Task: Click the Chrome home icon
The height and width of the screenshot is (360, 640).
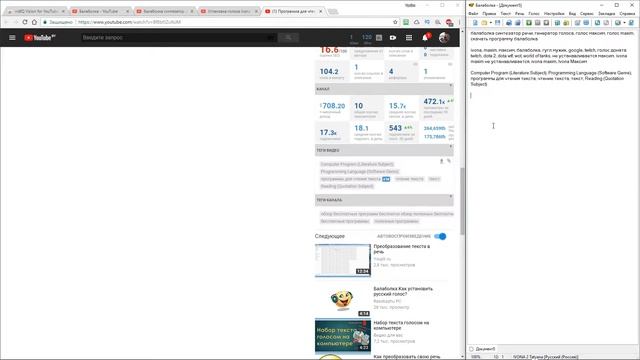Action: coord(34,22)
